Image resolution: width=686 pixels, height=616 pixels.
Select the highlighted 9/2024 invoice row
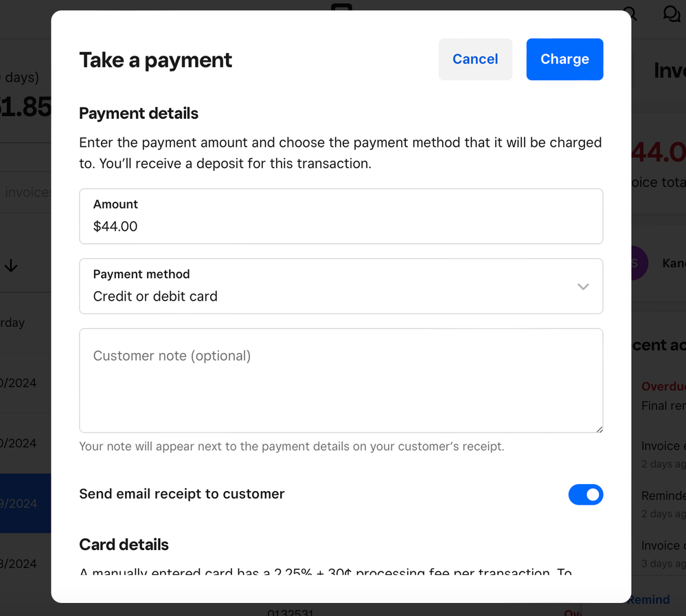25,503
